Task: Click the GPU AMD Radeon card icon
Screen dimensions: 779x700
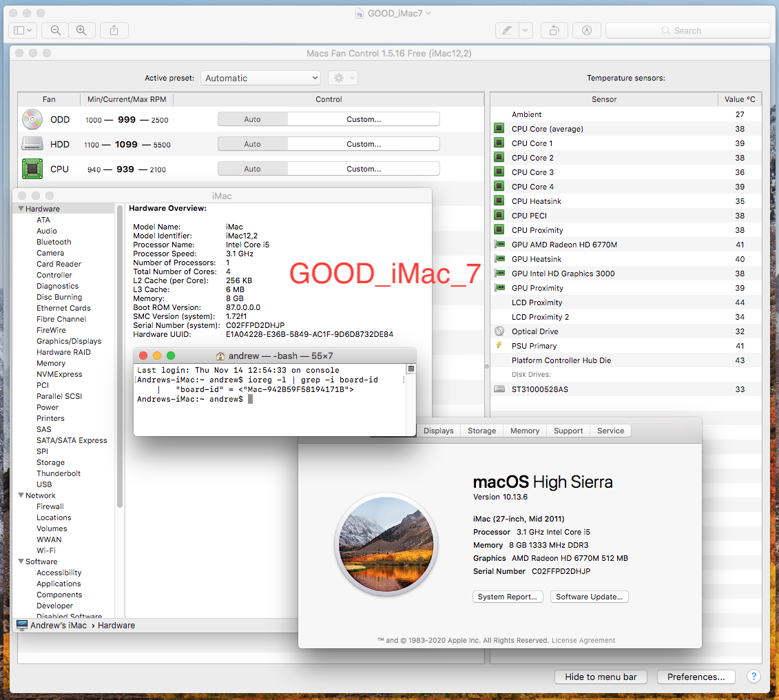Action: click(499, 245)
